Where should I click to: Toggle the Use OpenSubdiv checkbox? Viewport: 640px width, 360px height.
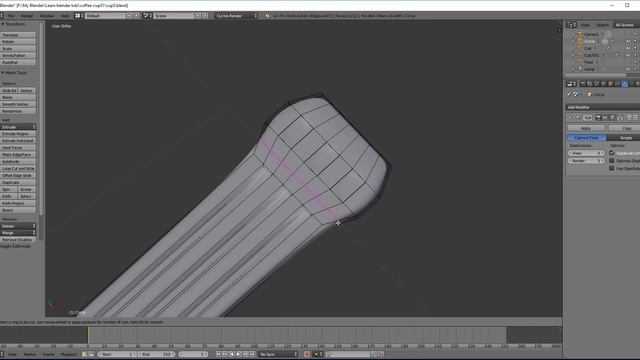pos(611,168)
